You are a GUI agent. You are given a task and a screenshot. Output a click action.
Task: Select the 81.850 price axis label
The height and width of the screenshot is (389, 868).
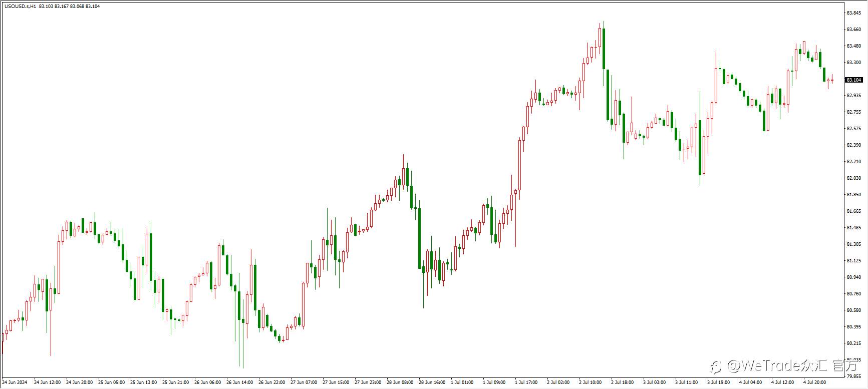pos(853,195)
